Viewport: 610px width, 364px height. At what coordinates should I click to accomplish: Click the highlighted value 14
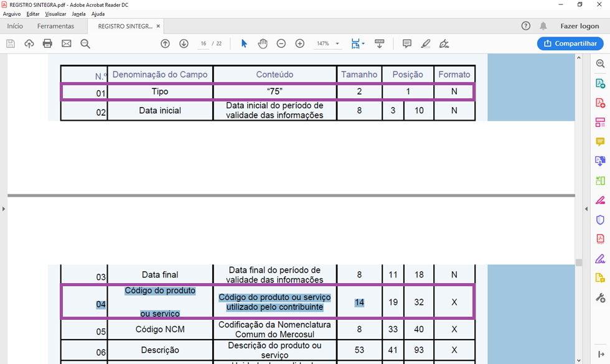(x=359, y=302)
